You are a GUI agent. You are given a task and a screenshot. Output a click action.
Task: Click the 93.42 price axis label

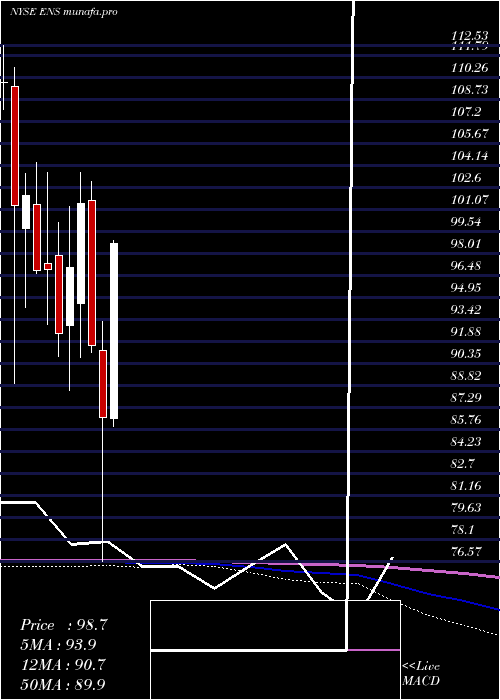[466, 310]
